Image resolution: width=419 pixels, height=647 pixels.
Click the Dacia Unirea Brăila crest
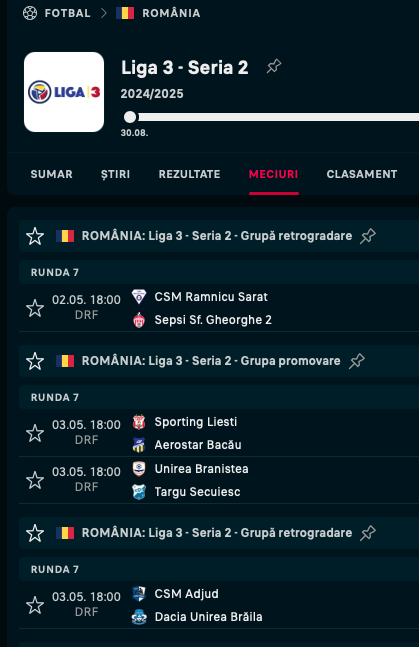click(x=139, y=617)
